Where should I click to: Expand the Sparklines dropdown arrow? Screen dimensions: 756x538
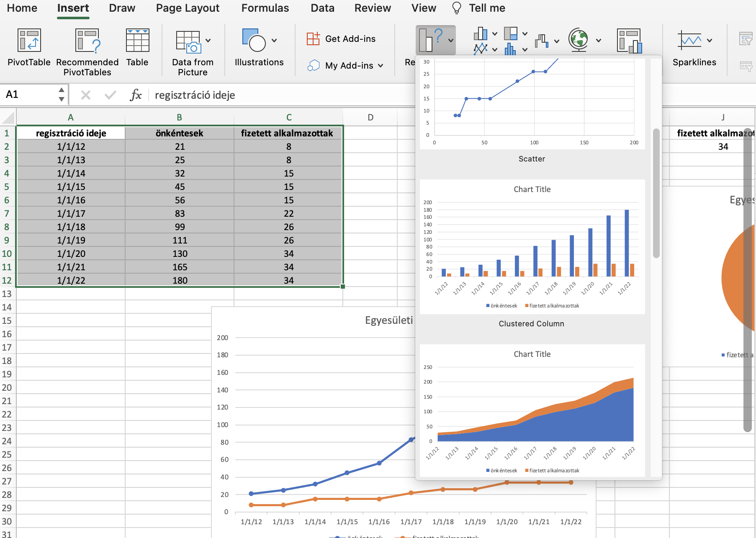(x=710, y=41)
